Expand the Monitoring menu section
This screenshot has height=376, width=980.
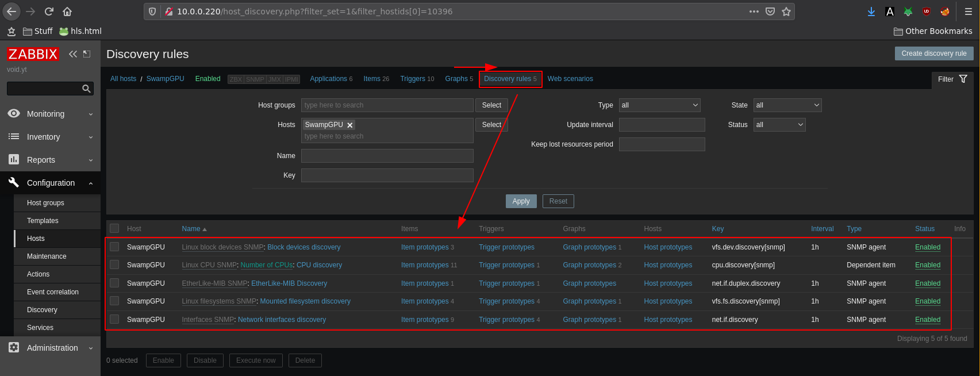[50, 114]
